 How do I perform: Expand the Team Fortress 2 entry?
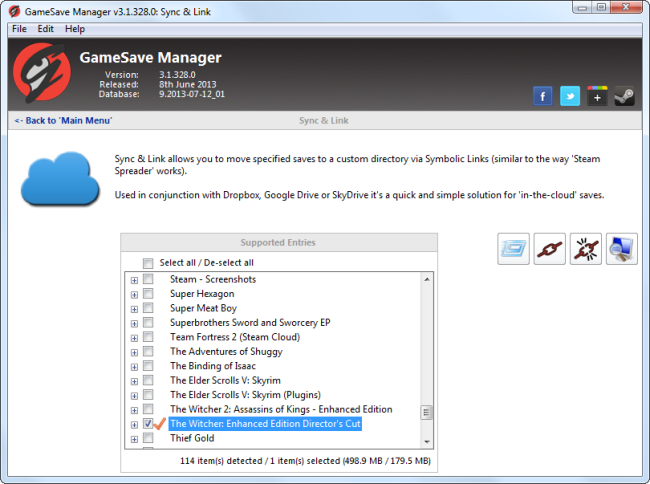tap(134, 337)
